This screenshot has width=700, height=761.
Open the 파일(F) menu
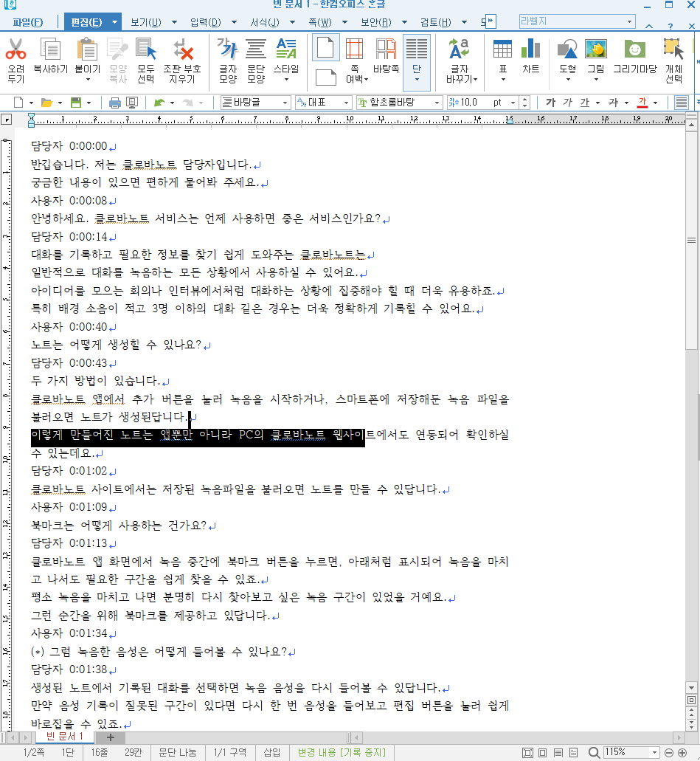(x=27, y=22)
